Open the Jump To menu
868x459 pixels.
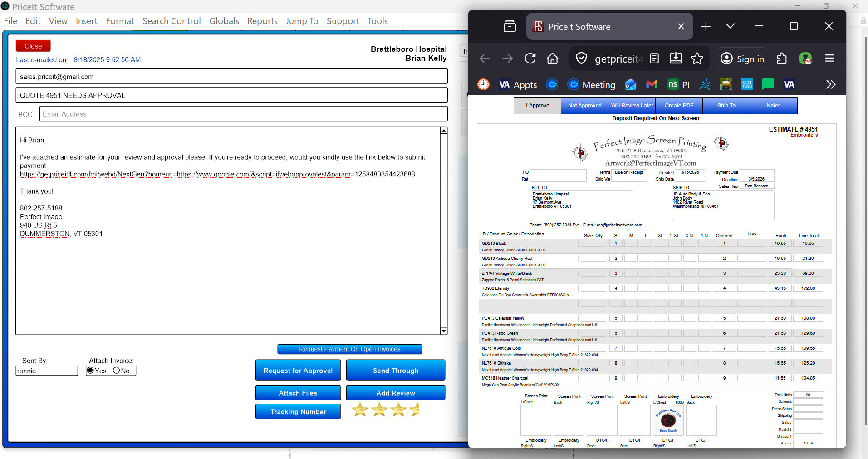[302, 21]
